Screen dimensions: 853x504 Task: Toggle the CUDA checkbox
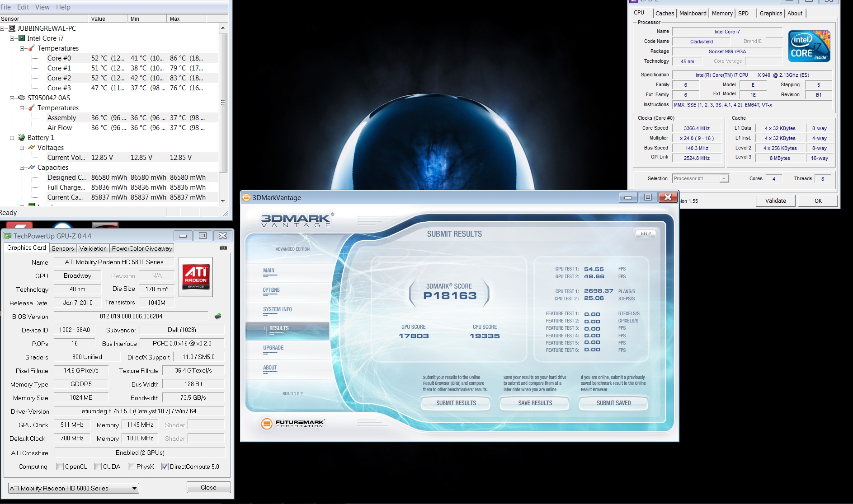click(x=98, y=467)
